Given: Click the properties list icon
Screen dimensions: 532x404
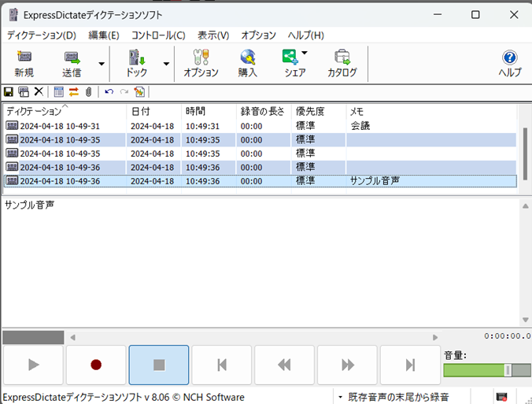Looking at the screenshot, I should (x=59, y=91).
